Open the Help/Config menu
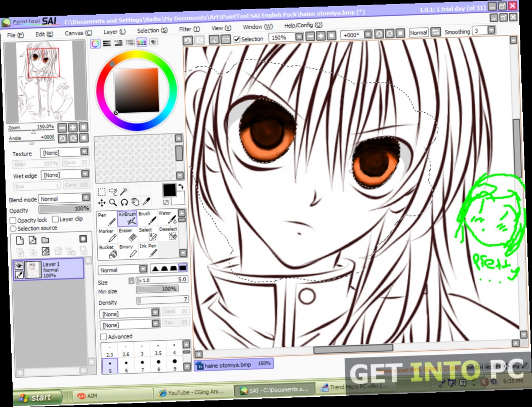The image size is (532, 407). coord(303,25)
